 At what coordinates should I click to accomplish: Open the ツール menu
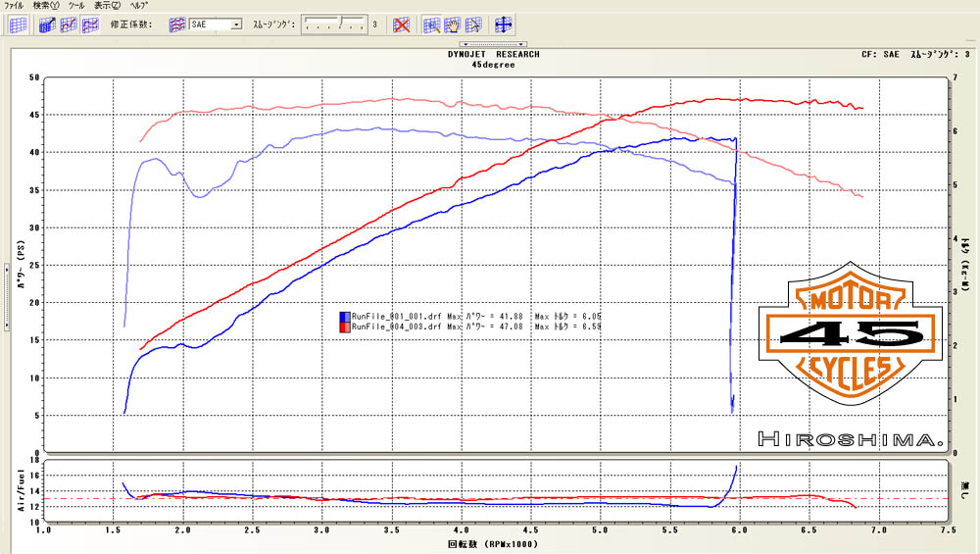(76, 6)
